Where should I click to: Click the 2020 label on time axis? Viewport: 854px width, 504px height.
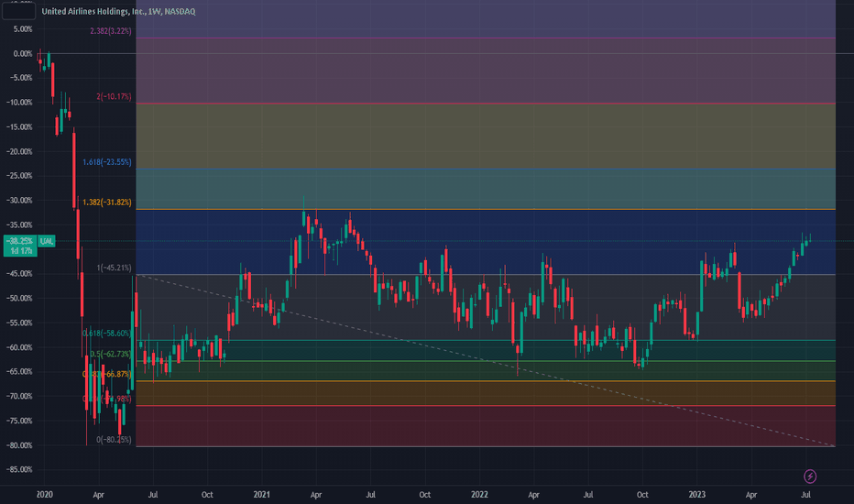[x=44, y=495]
